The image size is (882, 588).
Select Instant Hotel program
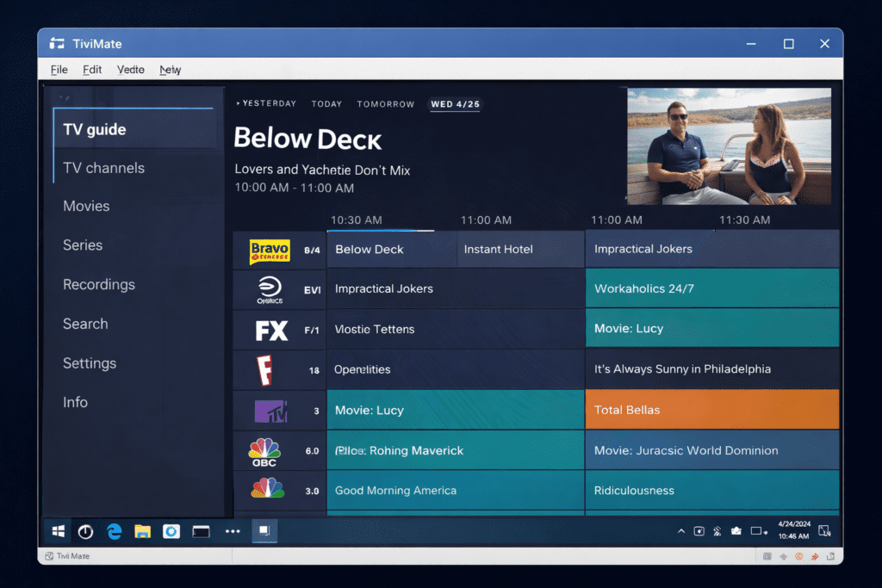520,249
